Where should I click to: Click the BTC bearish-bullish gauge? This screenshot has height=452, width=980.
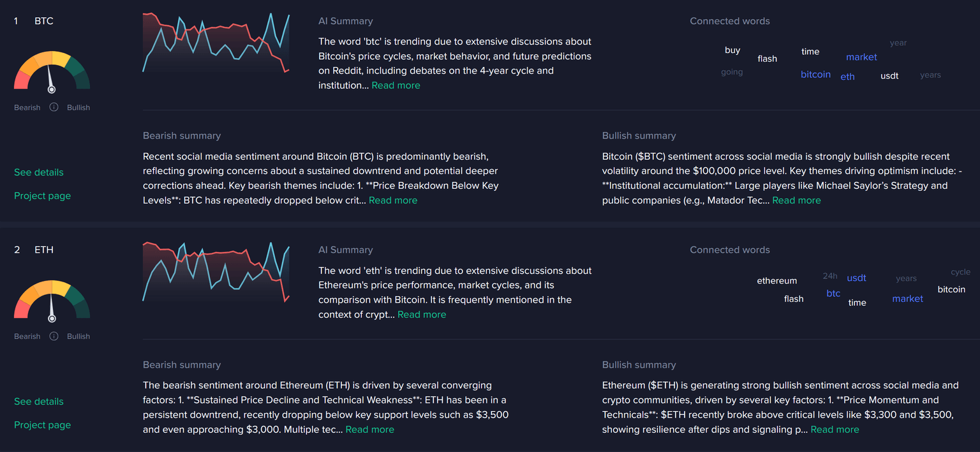tap(52, 72)
